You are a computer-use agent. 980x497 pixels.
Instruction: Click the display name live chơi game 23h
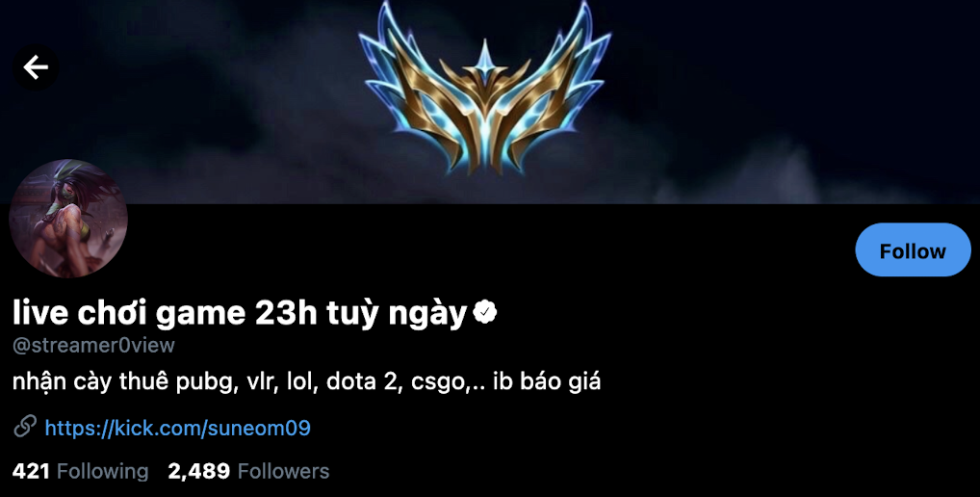pos(165,313)
